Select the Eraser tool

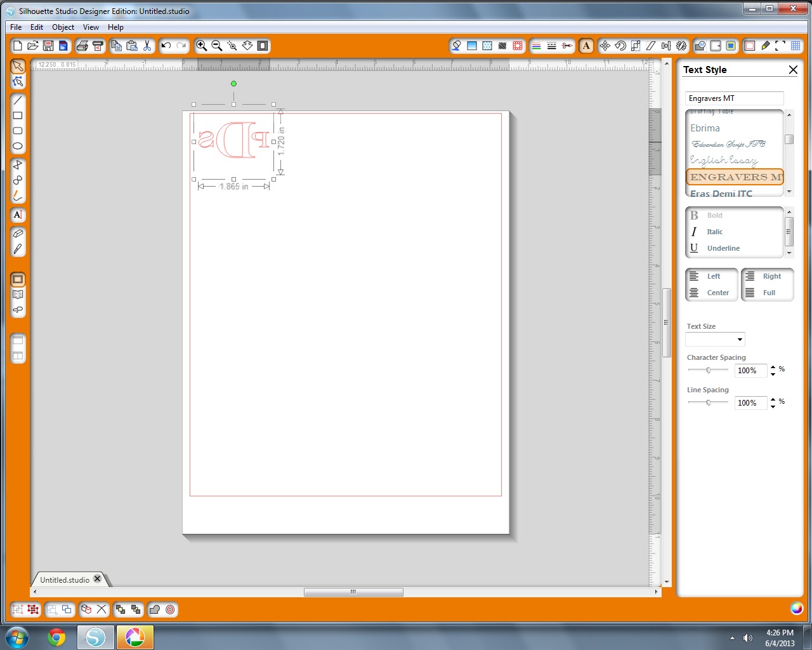(18, 234)
